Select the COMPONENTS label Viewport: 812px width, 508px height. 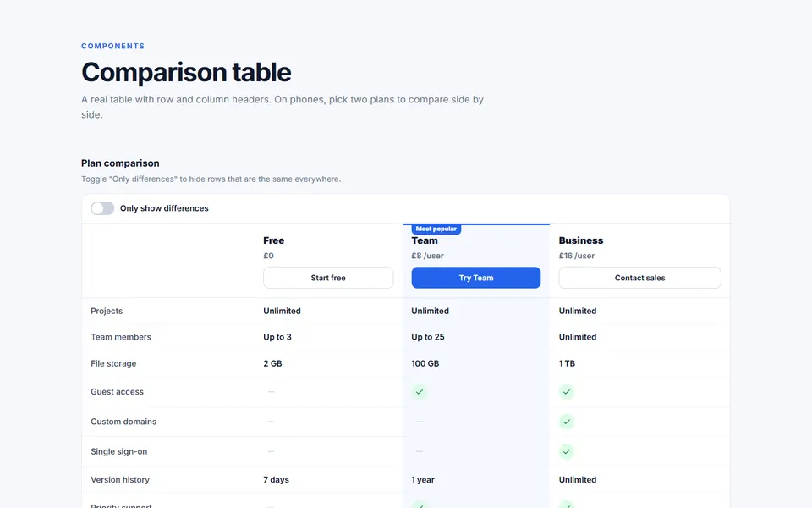[112, 46]
